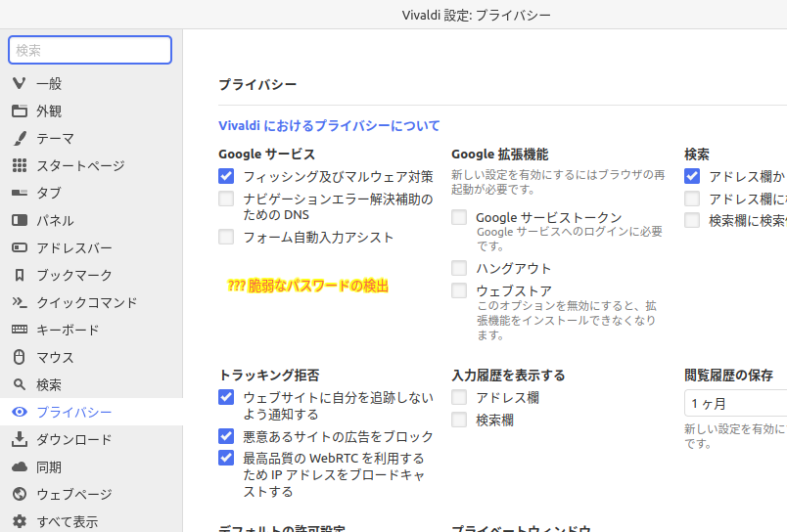Focus the 検索 settings search field
Image resolution: width=787 pixels, height=532 pixels.
[x=90, y=50]
